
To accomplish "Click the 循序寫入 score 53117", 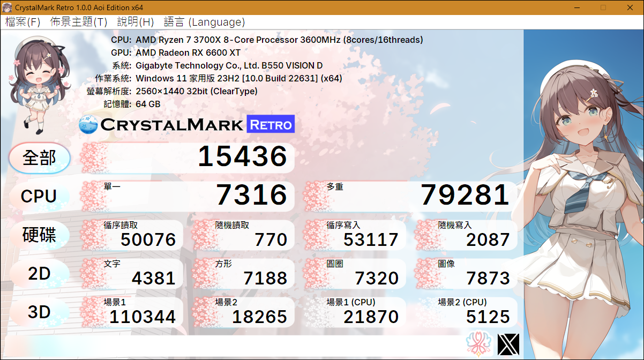I will pyautogui.click(x=371, y=239).
